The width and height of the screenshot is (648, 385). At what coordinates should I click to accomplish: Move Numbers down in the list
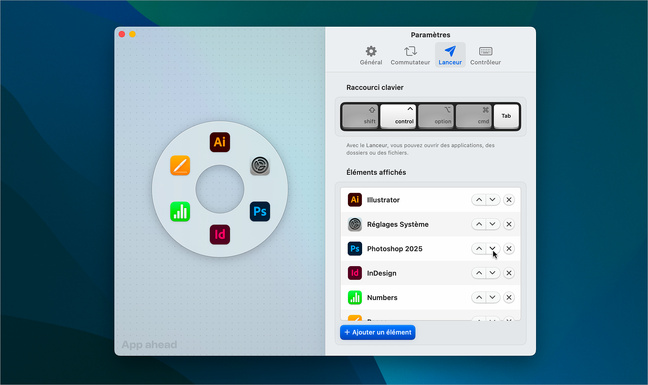(x=493, y=297)
